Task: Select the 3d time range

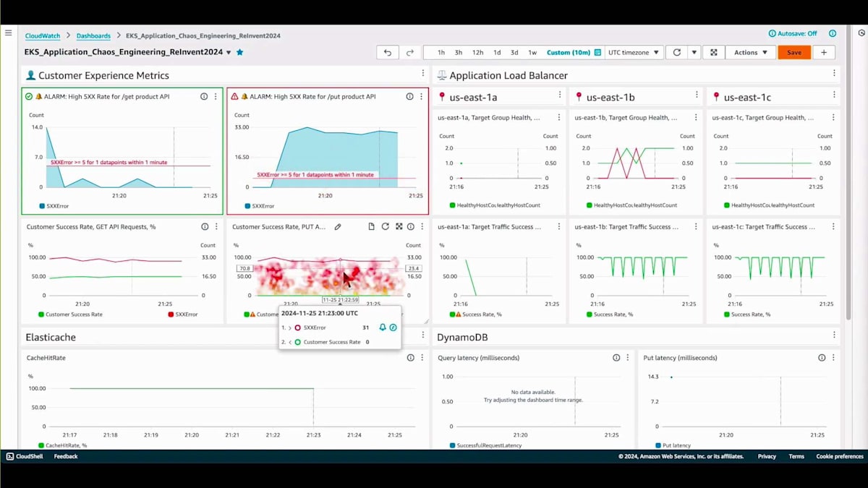Action: click(x=514, y=52)
